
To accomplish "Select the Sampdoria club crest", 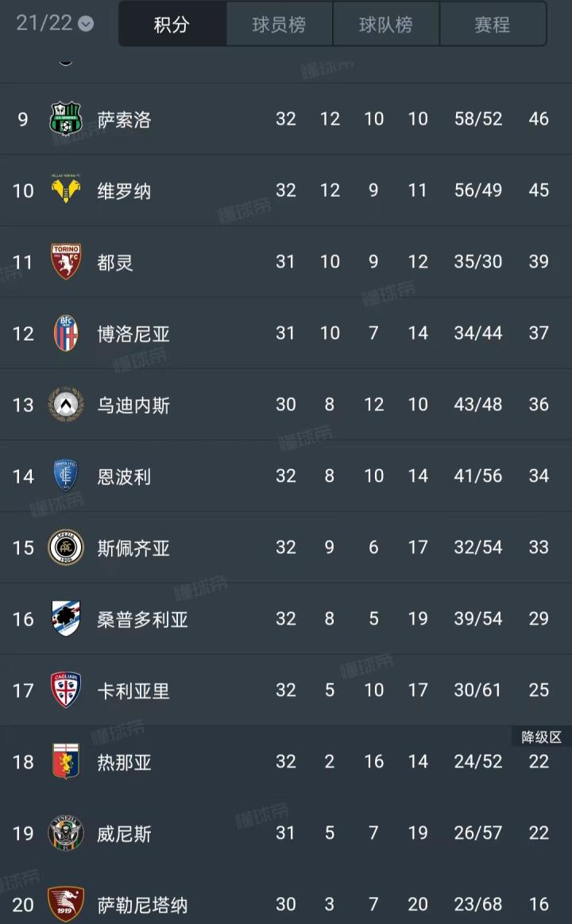I will [66, 619].
